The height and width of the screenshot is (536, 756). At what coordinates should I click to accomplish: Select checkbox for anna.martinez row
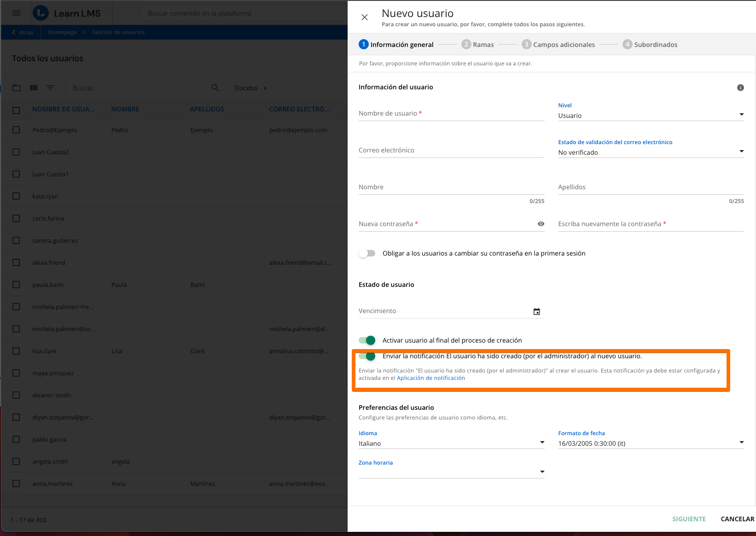click(16, 484)
